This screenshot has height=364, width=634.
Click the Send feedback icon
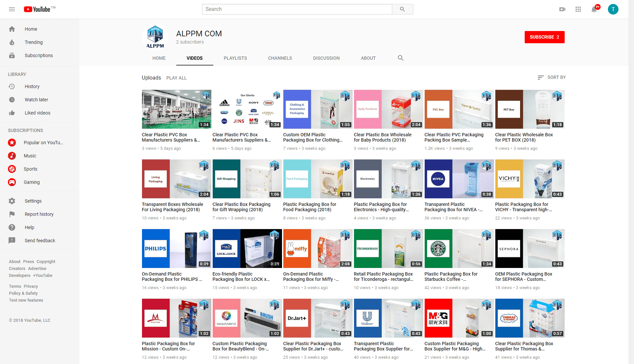pyautogui.click(x=12, y=241)
